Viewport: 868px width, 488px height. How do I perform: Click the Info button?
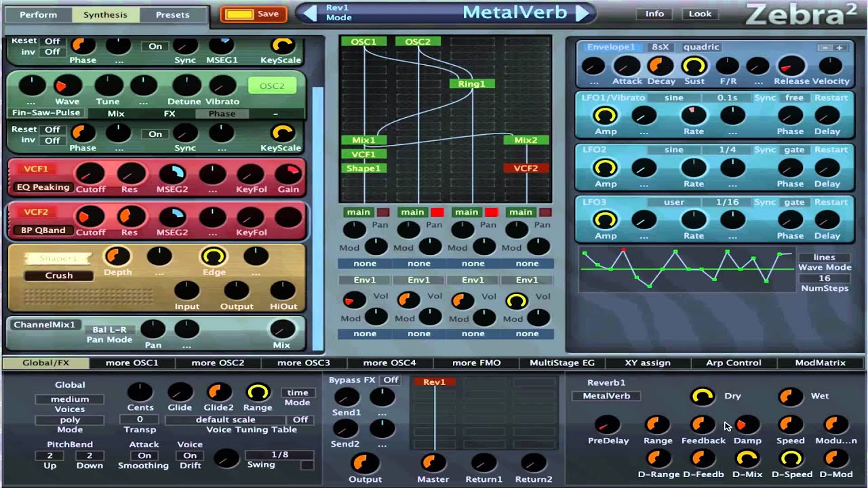(x=654, y=14)
